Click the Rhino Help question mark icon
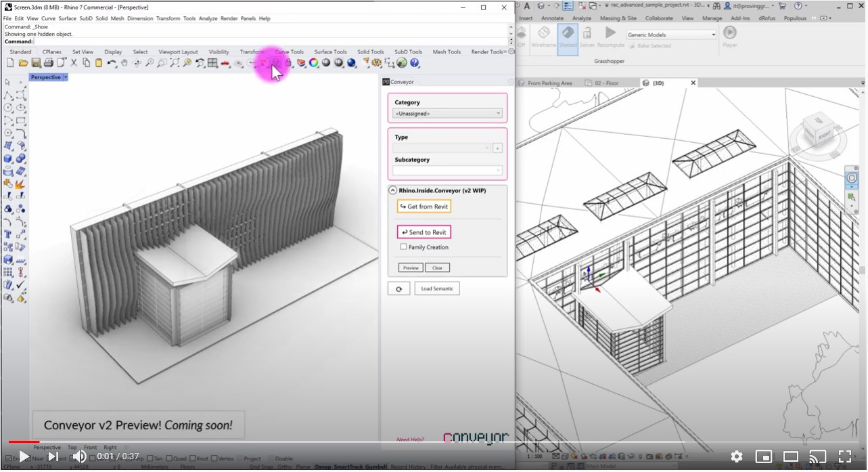This screenshot has width=868, height=472. 415,63
